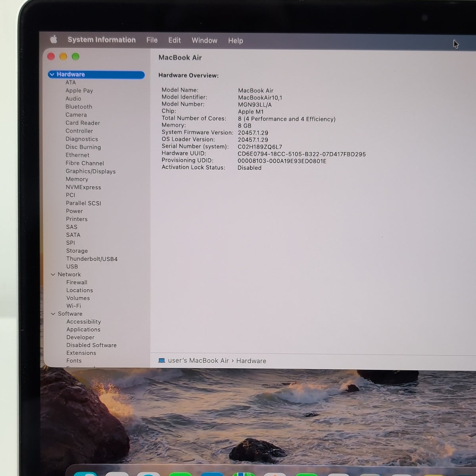Minimize window with the yellow button

[x=63, y=56]
